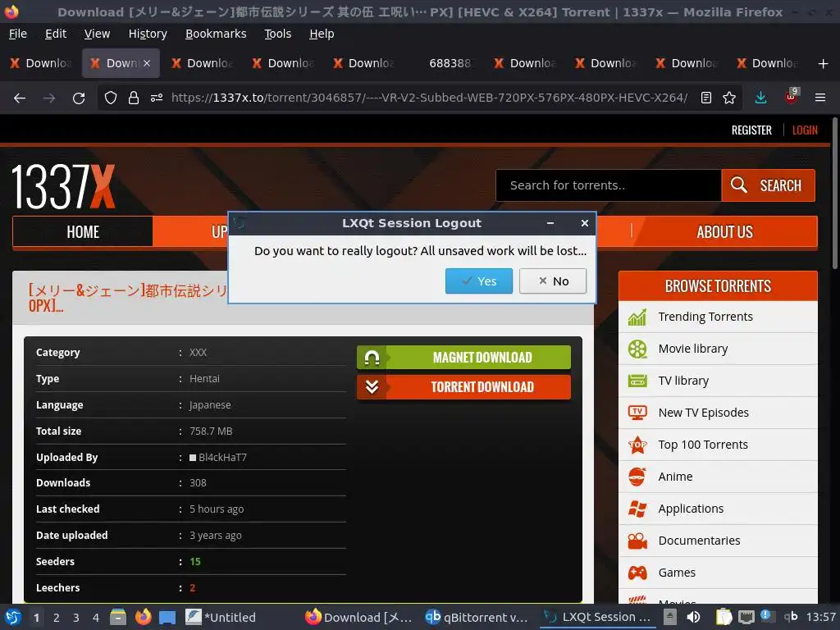Open the Help menu

[x=322, y=34]
